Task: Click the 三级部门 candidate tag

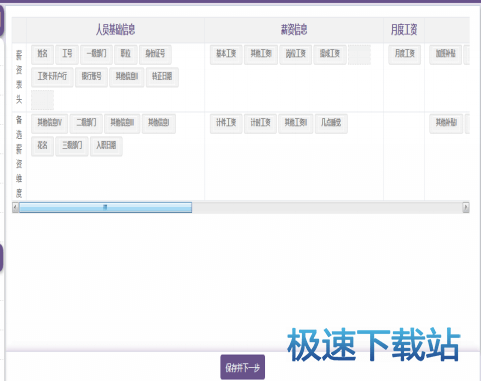Action: pos(72,146)
